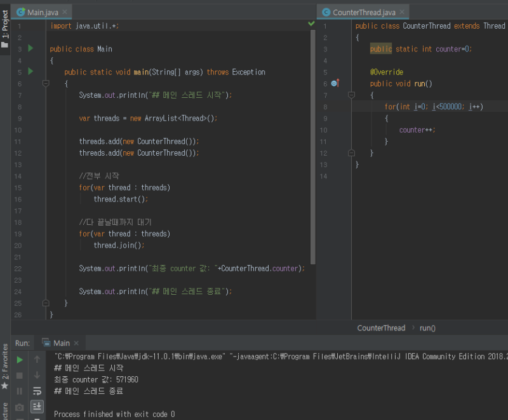
Task: Toggle soft-wrap in the Run console
Action: 37,391
